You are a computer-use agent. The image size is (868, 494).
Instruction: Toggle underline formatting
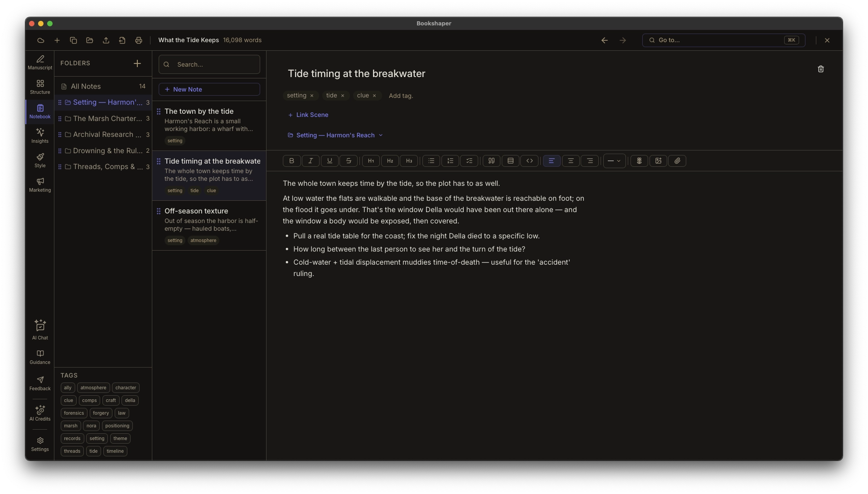pos(330,161)
